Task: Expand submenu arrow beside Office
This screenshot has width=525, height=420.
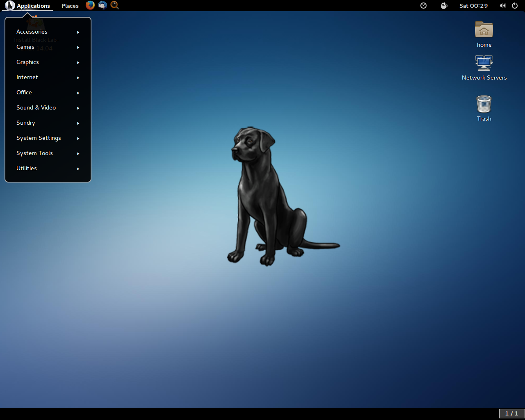Action: tap(78, 93)
